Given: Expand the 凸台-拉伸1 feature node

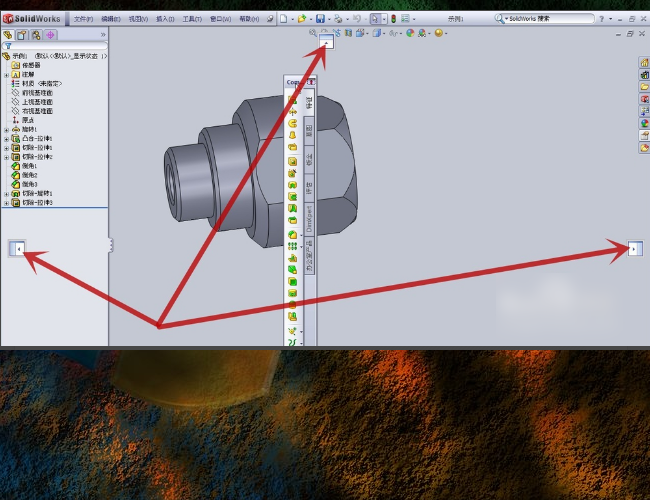Looking at the screenshot, I should [6, 139].
